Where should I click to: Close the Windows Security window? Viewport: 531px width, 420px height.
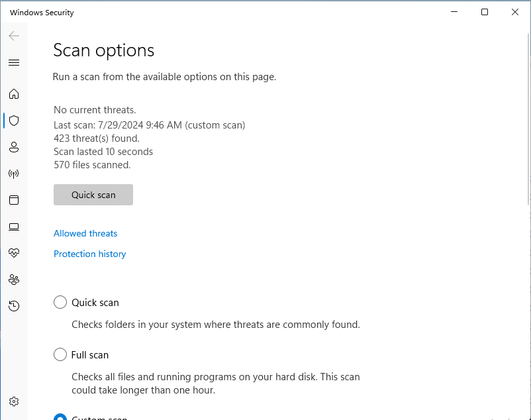(515, 12)
